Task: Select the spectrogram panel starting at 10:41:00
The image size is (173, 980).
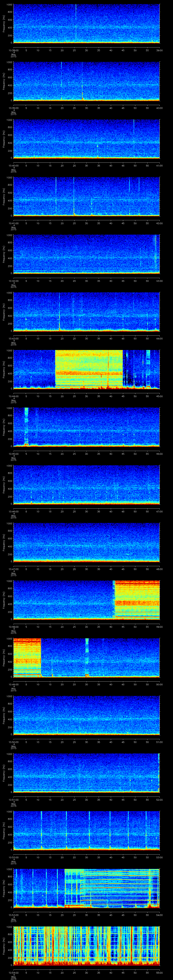Action: click(87, 196)
